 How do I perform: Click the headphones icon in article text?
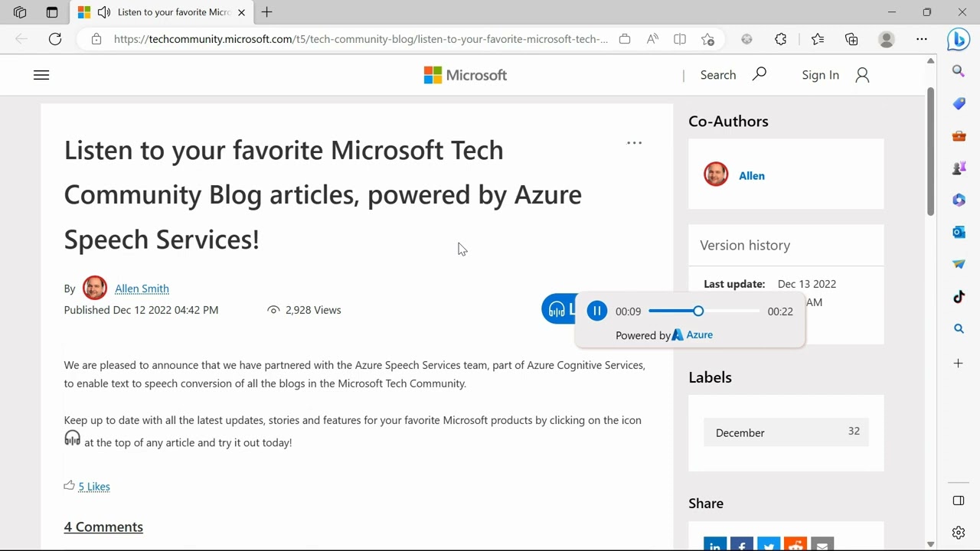tap(72, 439)
